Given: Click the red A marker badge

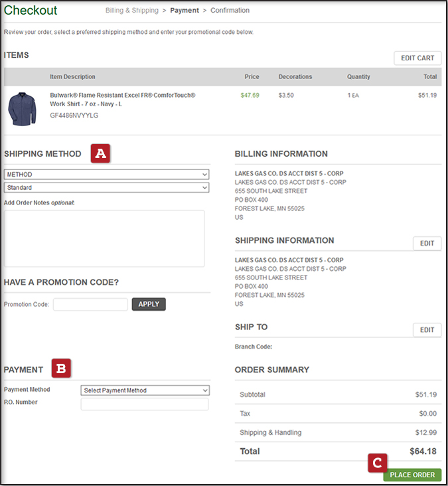Looking at the screenshot, I should click(100, 154).
